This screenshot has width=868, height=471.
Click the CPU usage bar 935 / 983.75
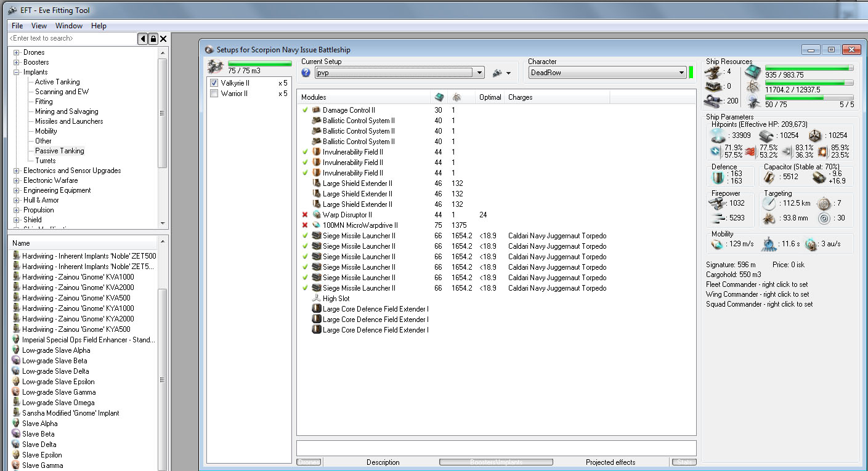pos(809,68)
